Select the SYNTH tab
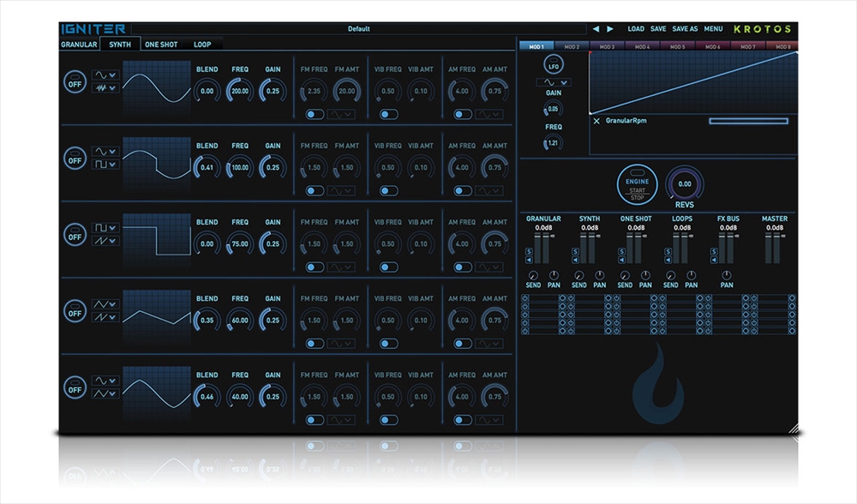The width and height of the screenshot is (857, 504). click(x=120, y=45)
